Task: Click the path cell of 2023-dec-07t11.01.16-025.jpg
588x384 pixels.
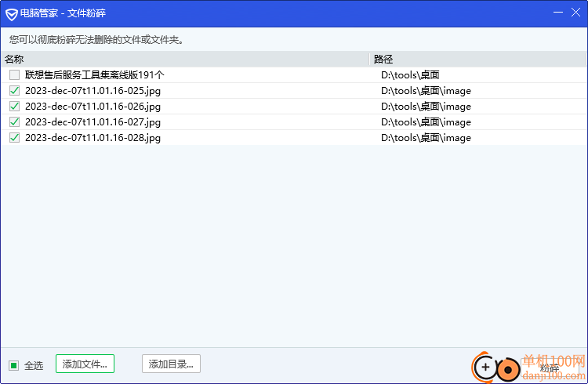Action: [x=426, y=91]
